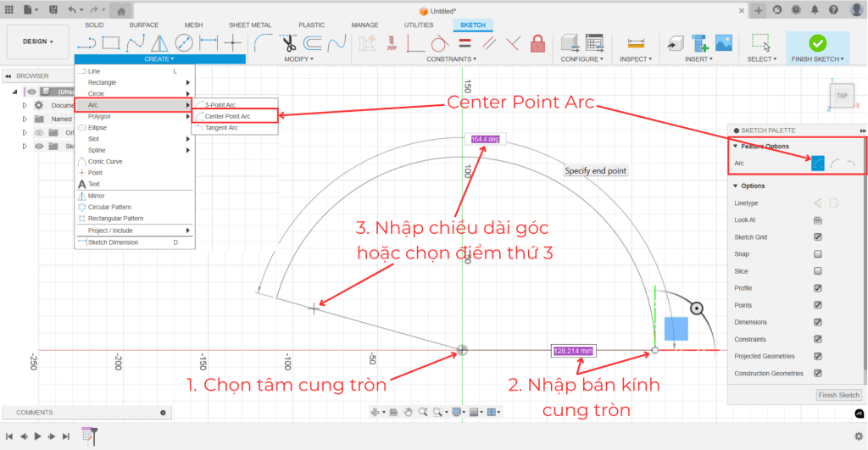This screenshot has width=868, height=450.
Task: Toggle the Sketch Grid checkbox
Action: 818,236
